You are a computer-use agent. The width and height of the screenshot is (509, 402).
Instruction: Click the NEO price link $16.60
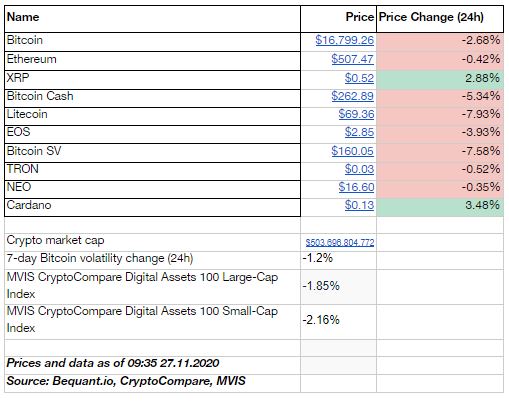click(356, 187)
